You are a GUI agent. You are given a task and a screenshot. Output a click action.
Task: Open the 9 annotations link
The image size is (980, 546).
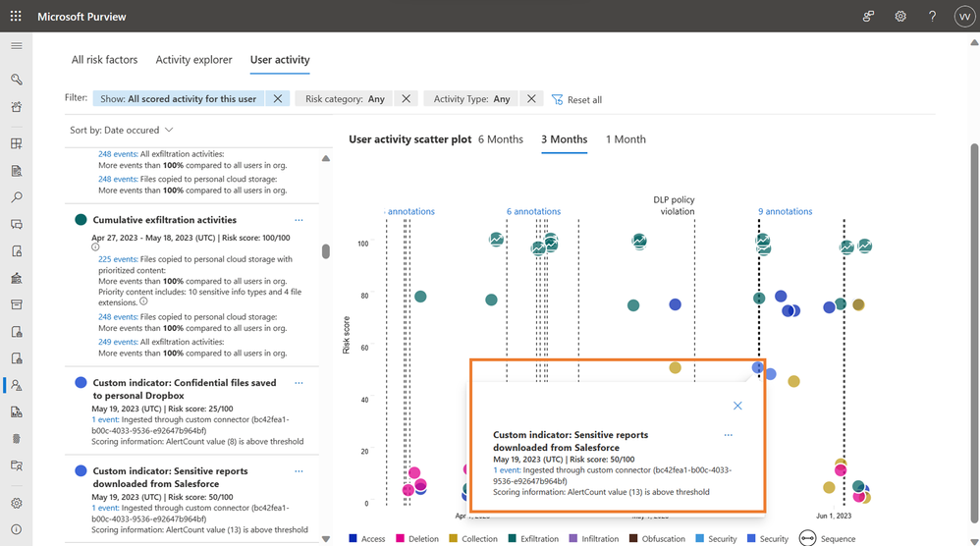(x=785, y=212)
